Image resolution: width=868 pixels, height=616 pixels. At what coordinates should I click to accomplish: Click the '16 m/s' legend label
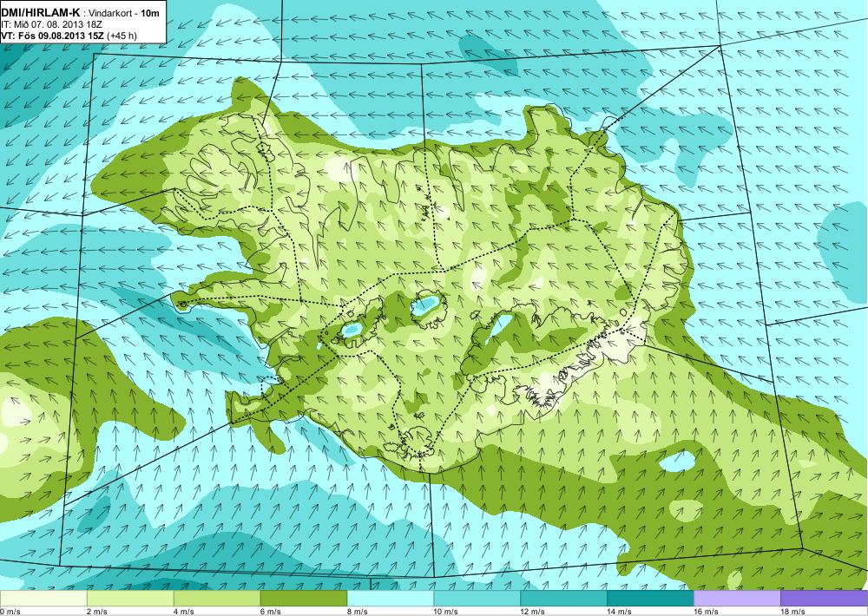[x=706, y=612]
